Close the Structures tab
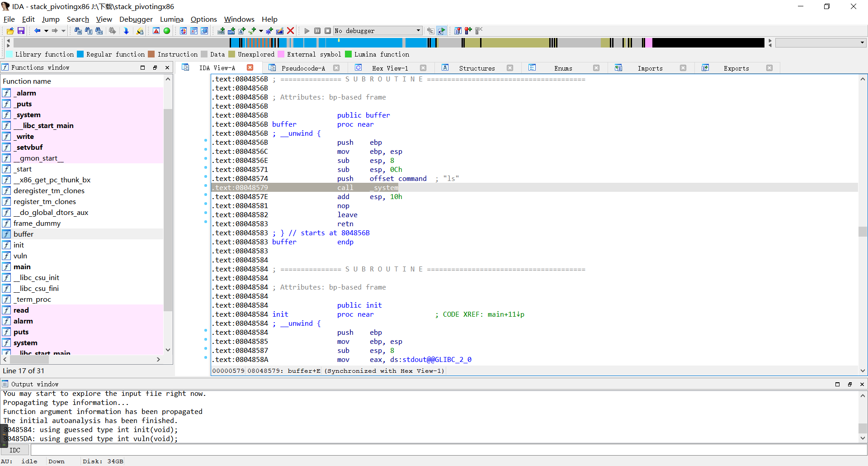 click(x=510, y=68)
